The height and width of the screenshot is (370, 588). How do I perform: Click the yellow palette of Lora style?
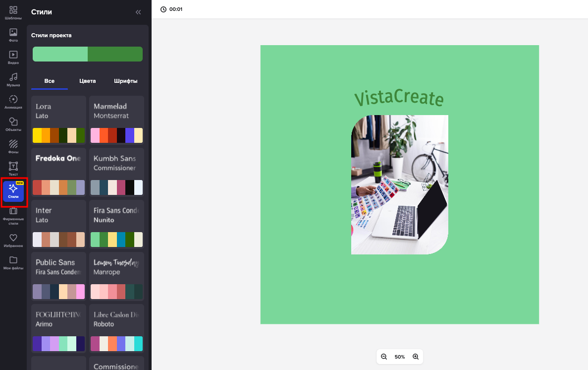(x=58, y=135)
